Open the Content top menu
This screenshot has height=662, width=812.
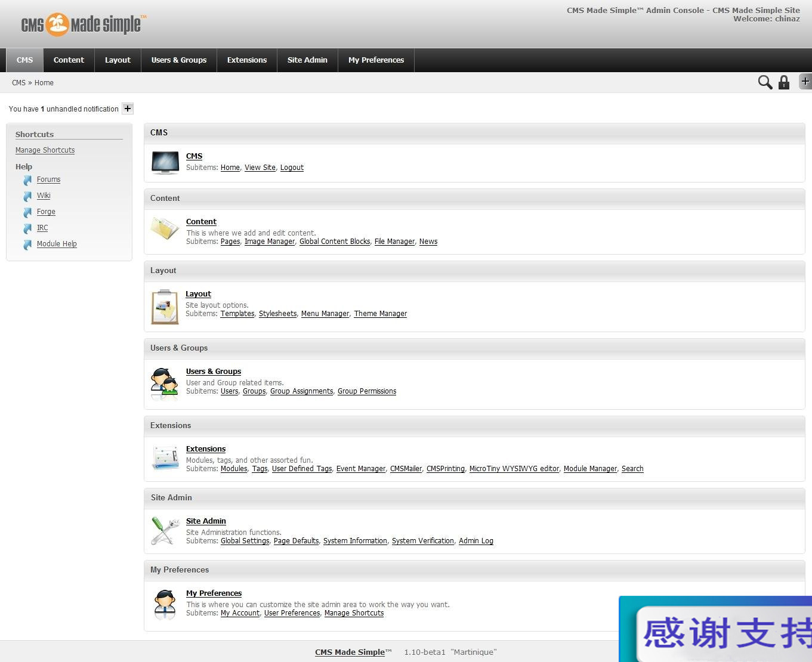tap(69, 60)
